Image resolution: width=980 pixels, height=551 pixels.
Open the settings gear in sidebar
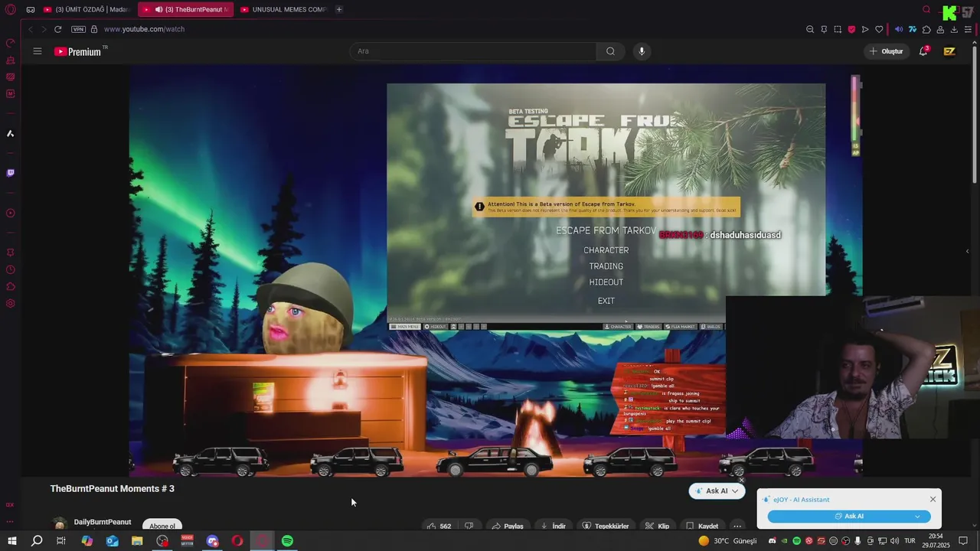[10, 304]
